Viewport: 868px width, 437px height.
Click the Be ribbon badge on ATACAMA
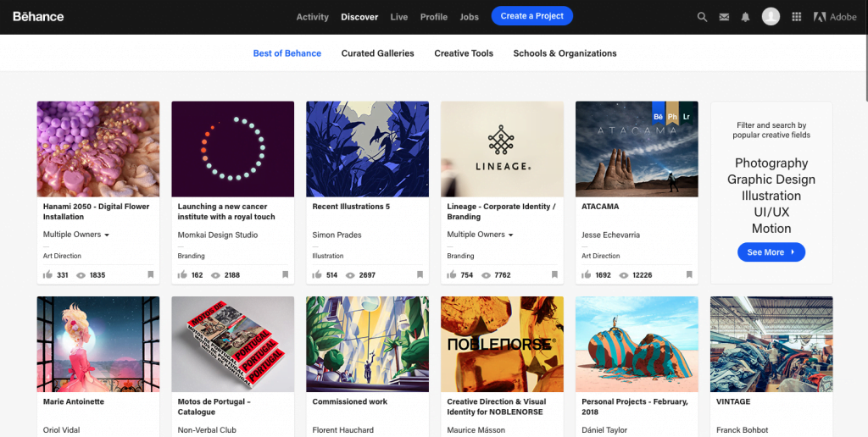pos(658,115)
